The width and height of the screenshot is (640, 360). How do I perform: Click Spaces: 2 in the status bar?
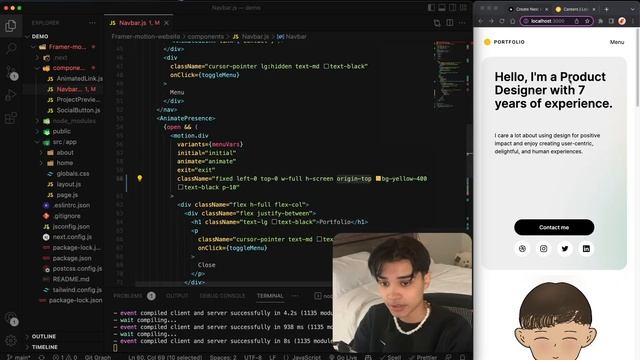(x=223, y=357)
